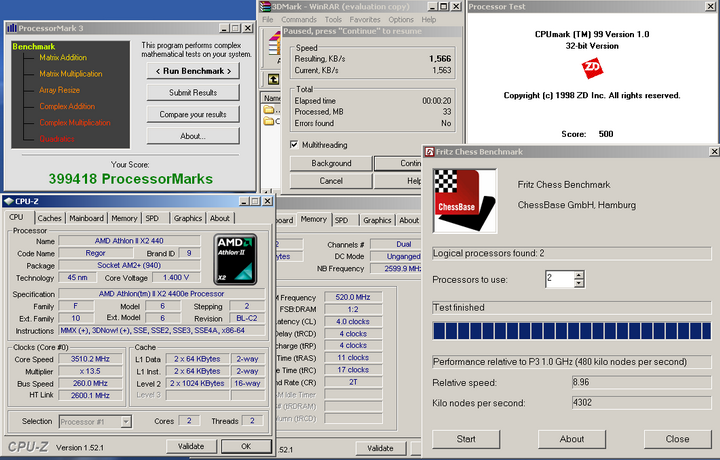Select Matrix Addition in the Benchmark tree
The width and height of the screenshot is (720, 460).
pos(63,57)
